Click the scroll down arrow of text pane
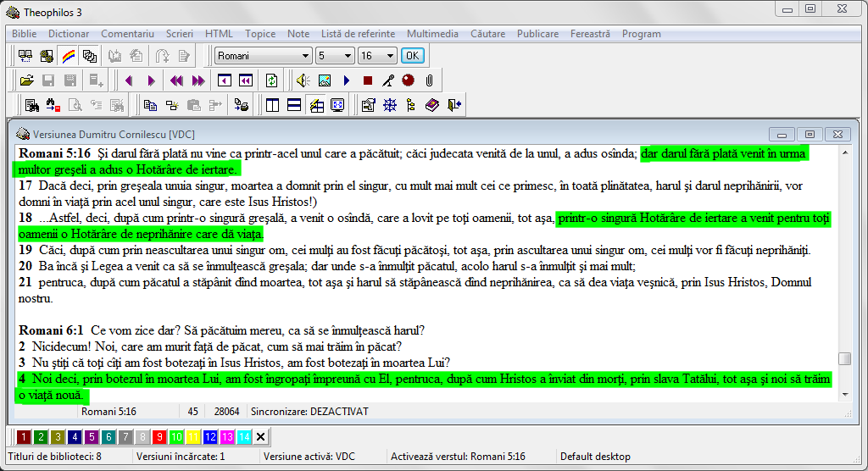Screen dimensions: 868x471 [845, 395]
